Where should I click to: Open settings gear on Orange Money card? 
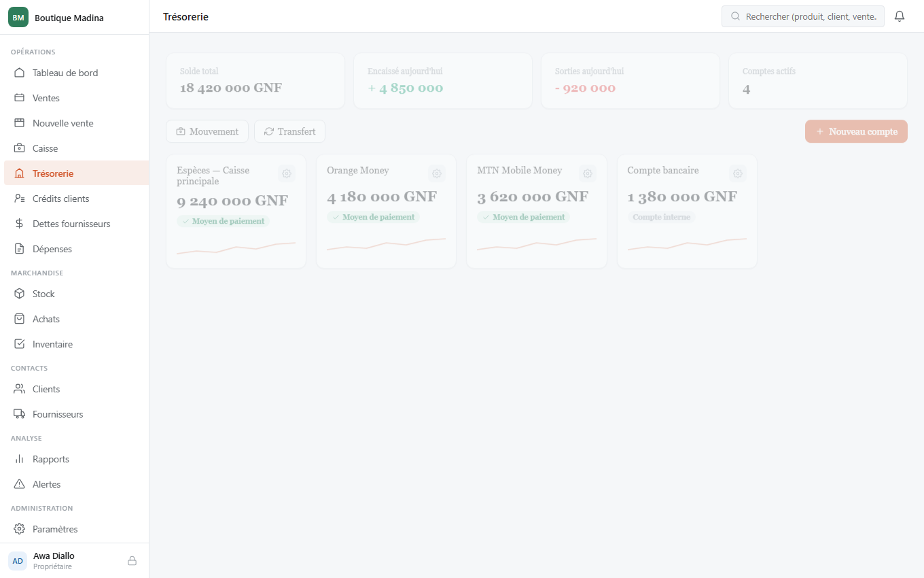coord(437,173)
